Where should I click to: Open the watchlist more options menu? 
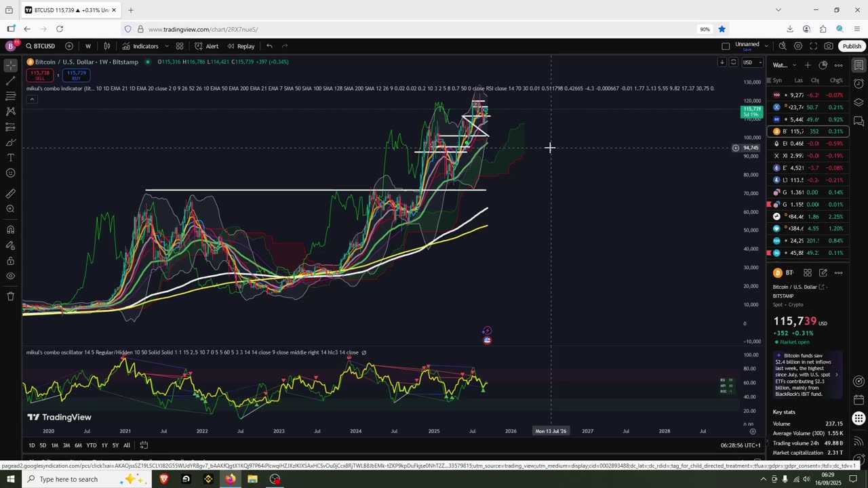(838, 65)
